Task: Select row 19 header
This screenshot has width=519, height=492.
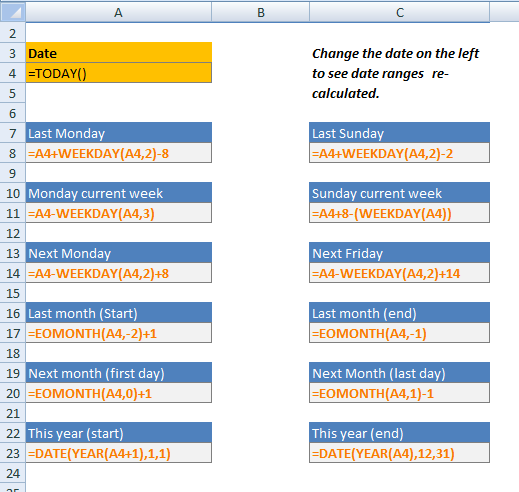Action: [x=13, y=373]
